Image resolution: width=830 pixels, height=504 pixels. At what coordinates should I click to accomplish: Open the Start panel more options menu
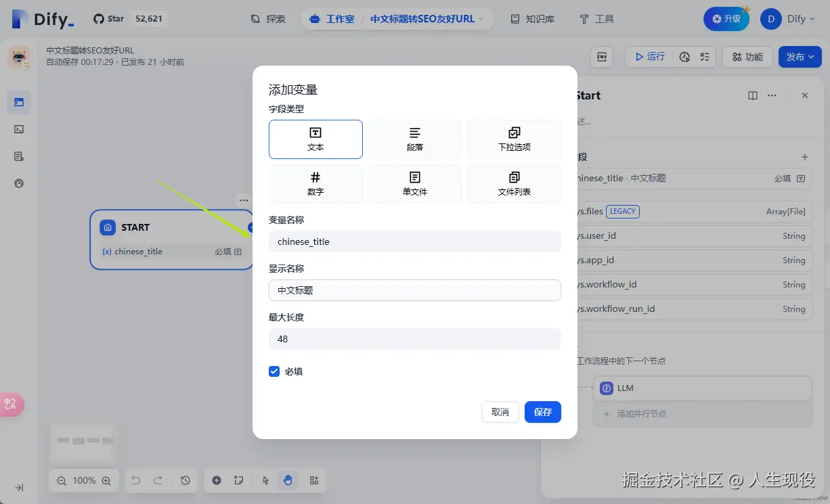coord(772,95)
